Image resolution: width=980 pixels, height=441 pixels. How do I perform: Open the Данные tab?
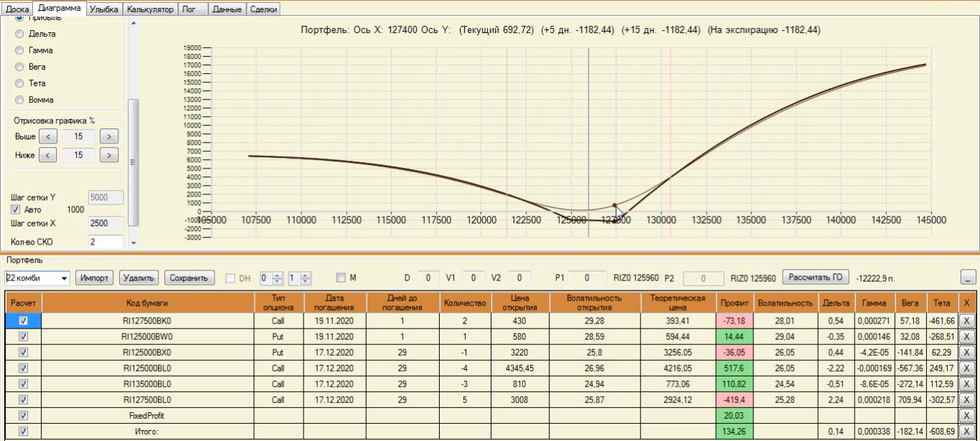227,9
